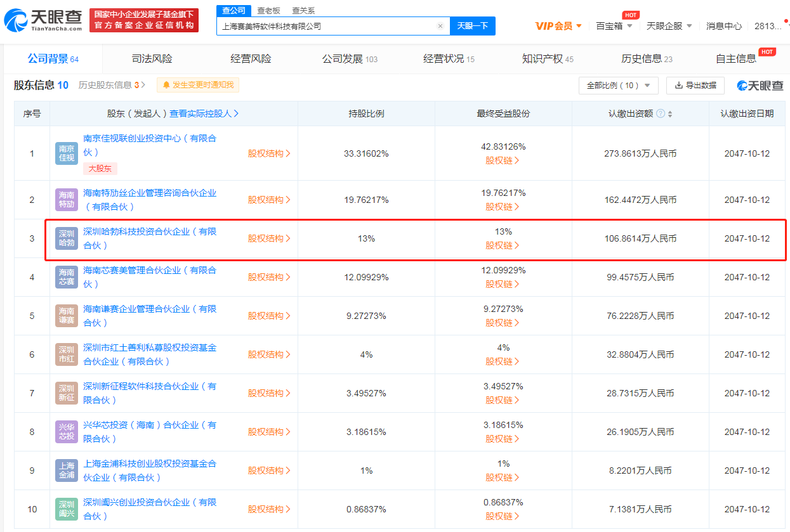Switch to the 司法风险 tab

pos(152,59)
